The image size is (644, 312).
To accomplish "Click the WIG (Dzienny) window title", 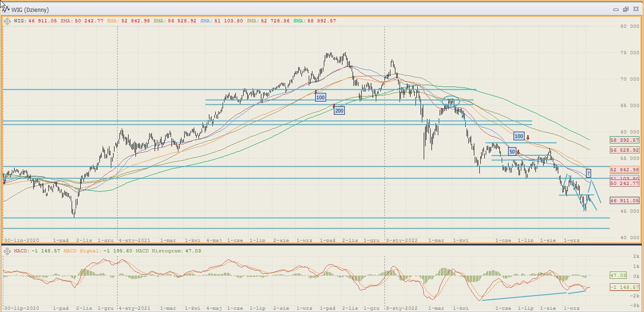I will coord(30,10).
